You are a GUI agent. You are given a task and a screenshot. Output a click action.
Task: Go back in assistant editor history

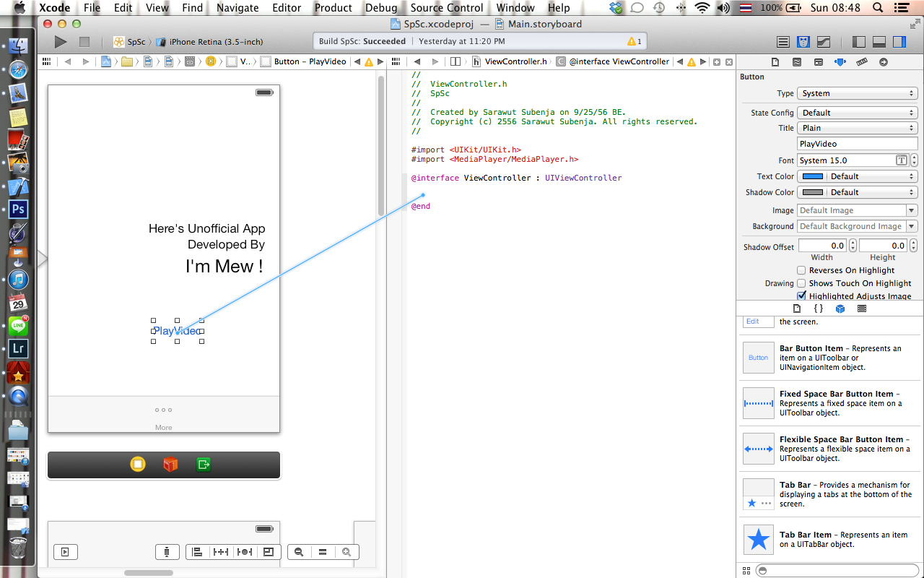(417, 62)
